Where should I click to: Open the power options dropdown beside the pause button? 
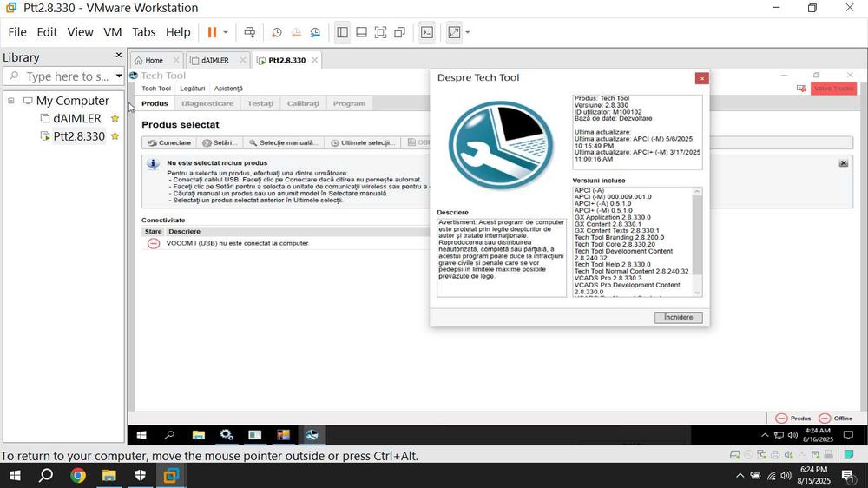click(226, 32)
